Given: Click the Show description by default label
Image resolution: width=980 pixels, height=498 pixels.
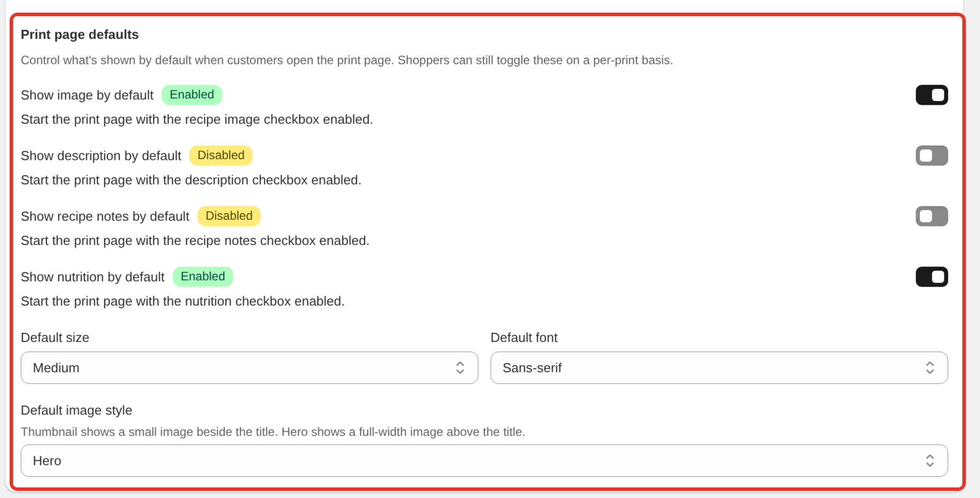Looking at the screenshot, I should (101, 156).
